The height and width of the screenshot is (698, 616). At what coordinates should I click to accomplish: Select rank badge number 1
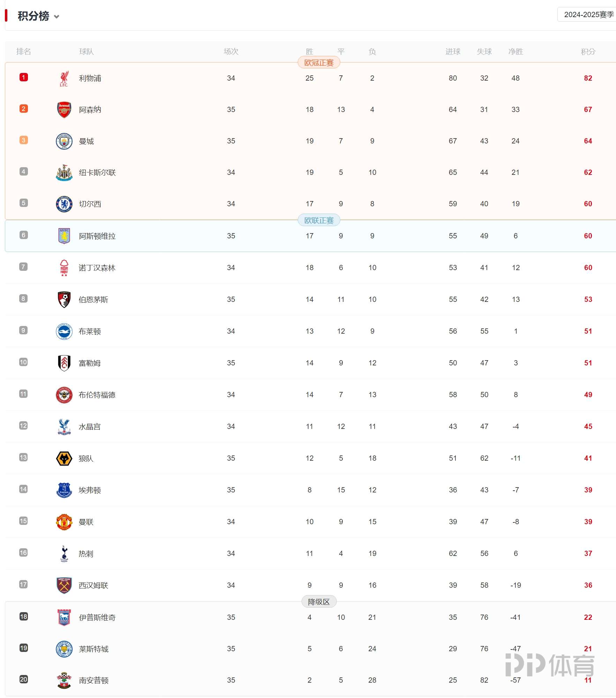23,77
